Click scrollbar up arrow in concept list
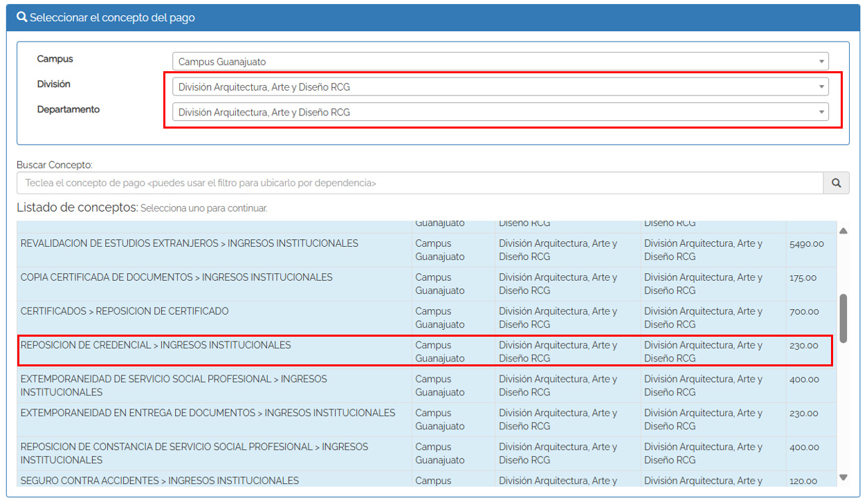 click(x=843, y=231)
